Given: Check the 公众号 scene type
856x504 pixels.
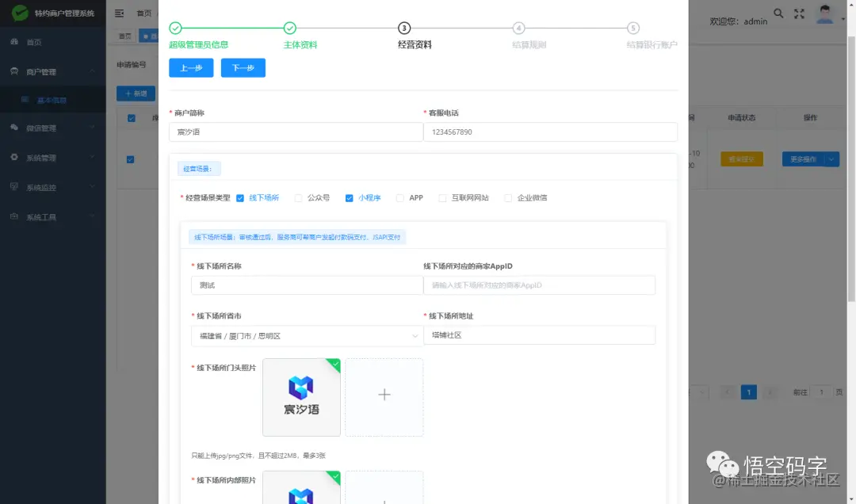Looking at the screenshot, I should [x=298, y=198].
